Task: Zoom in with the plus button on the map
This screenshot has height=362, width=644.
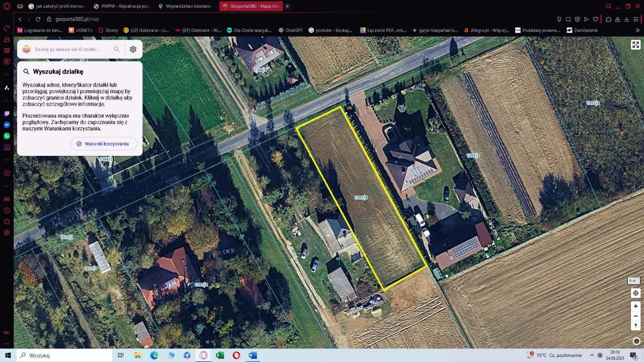Action: click(x=635, y=306)
